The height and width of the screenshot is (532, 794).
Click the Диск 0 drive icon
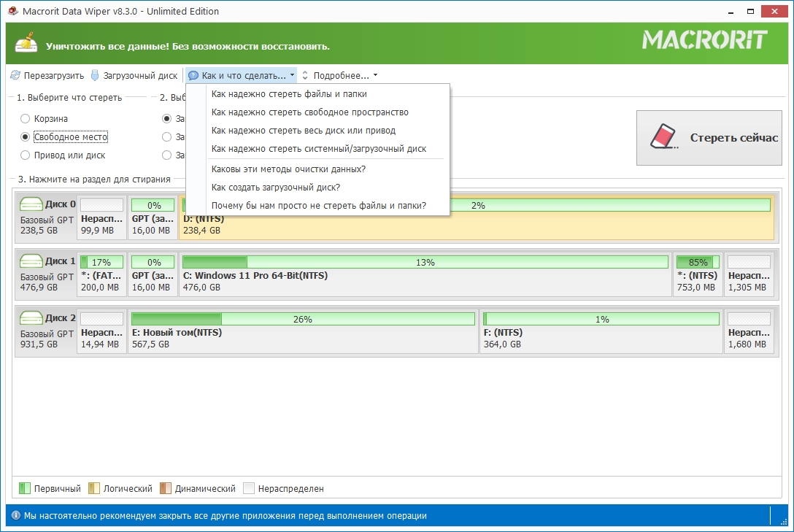[31, 204]
